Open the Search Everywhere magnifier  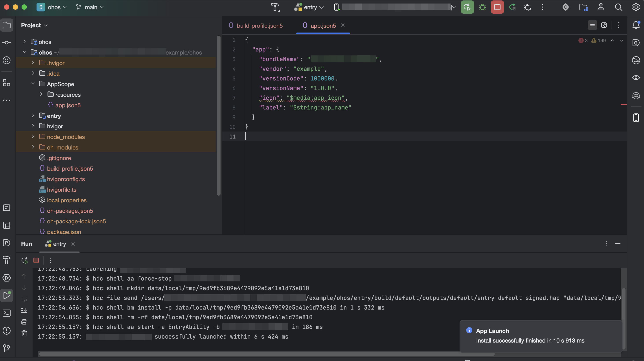[618, 7]
